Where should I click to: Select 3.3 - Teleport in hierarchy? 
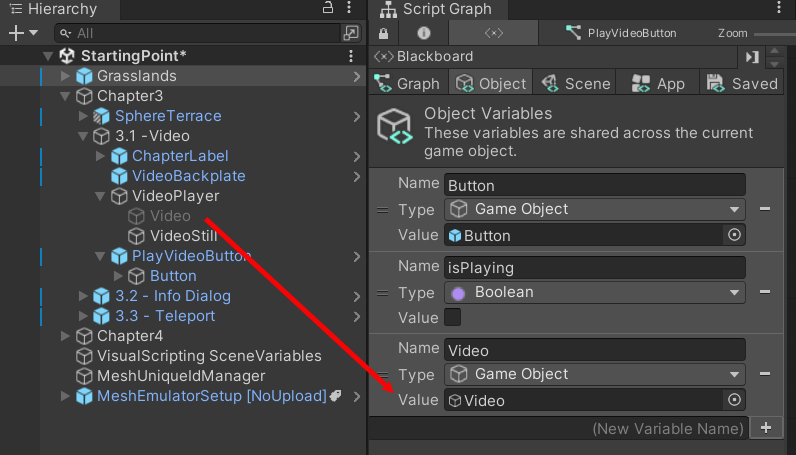coord(165,316)
